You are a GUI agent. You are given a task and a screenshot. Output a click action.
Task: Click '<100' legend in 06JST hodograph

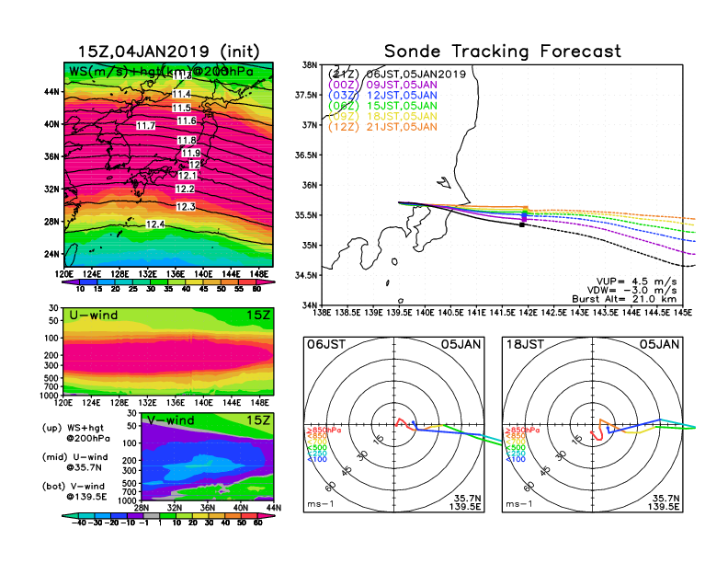click(317, 459)
